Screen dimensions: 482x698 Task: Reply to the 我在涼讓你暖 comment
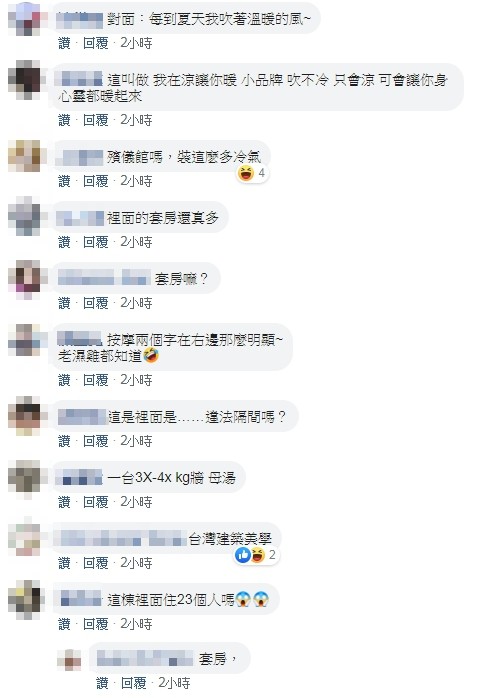pyautogui.click(x=96, y=120)
